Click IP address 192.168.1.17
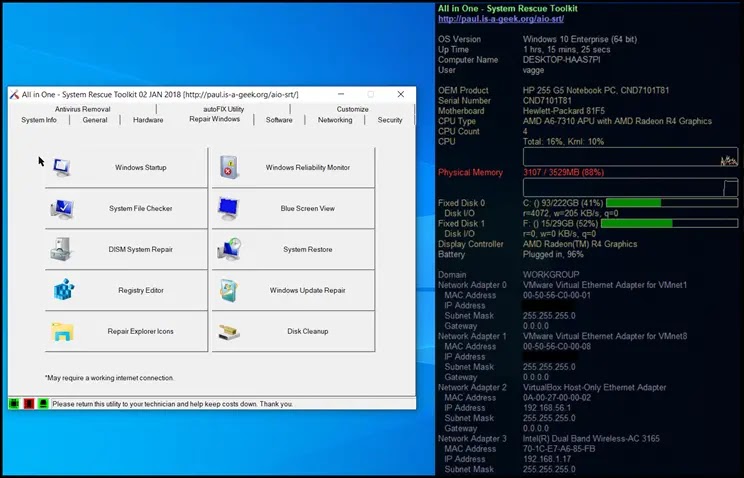Image resolution: width=744 pixels, height=478 pixels. pos(547,459)
